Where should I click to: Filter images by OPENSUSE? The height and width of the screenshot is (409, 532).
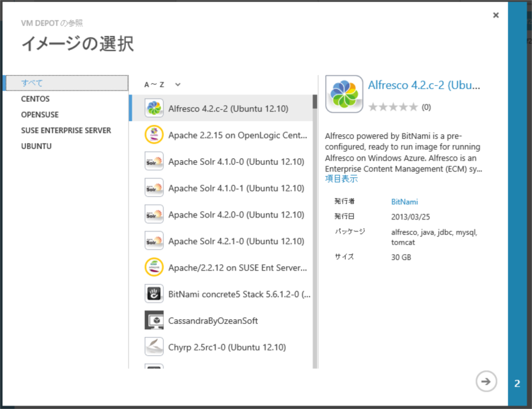tap(40, 114)
